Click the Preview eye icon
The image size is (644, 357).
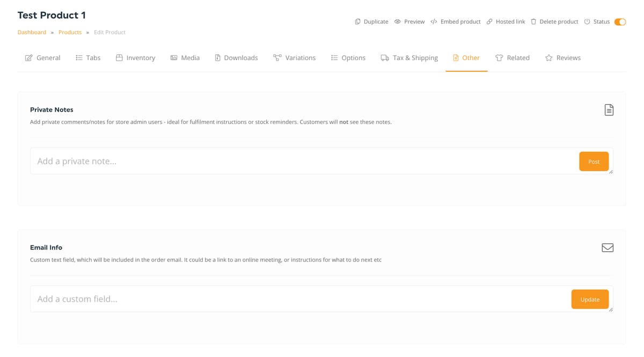(398, 22)
